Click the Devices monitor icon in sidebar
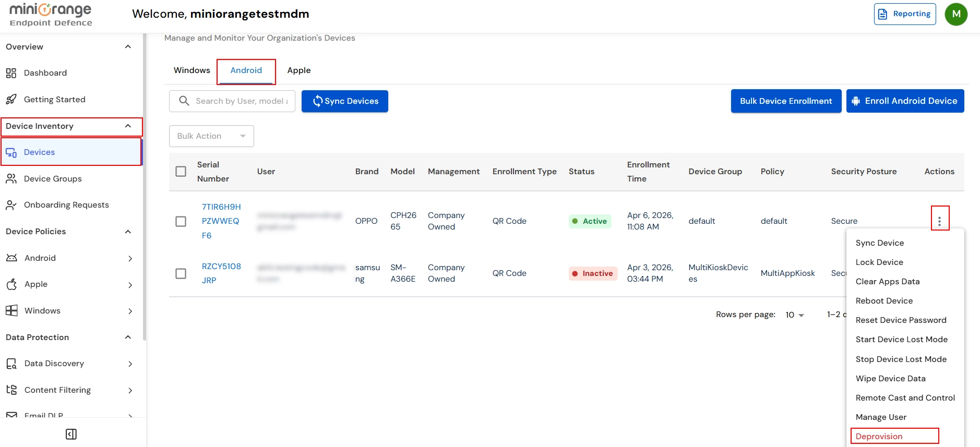Viewport: 980px width, 447px height. (x=11, y=152)
